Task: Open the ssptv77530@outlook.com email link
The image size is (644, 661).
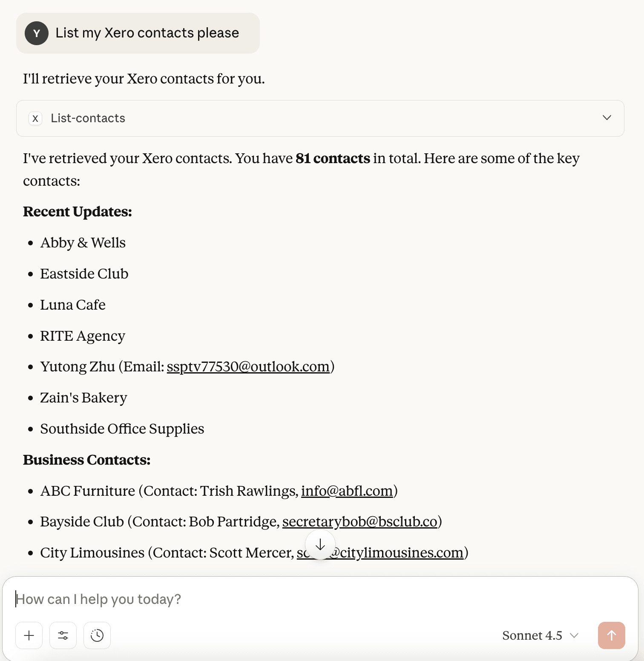Action: 248,367
